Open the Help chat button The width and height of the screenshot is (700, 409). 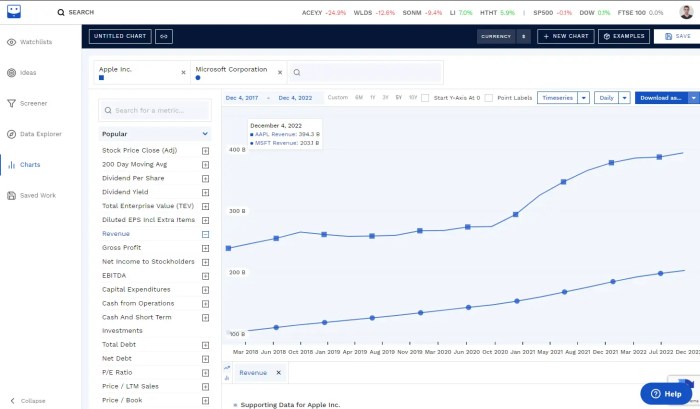[x=666, y=393]
